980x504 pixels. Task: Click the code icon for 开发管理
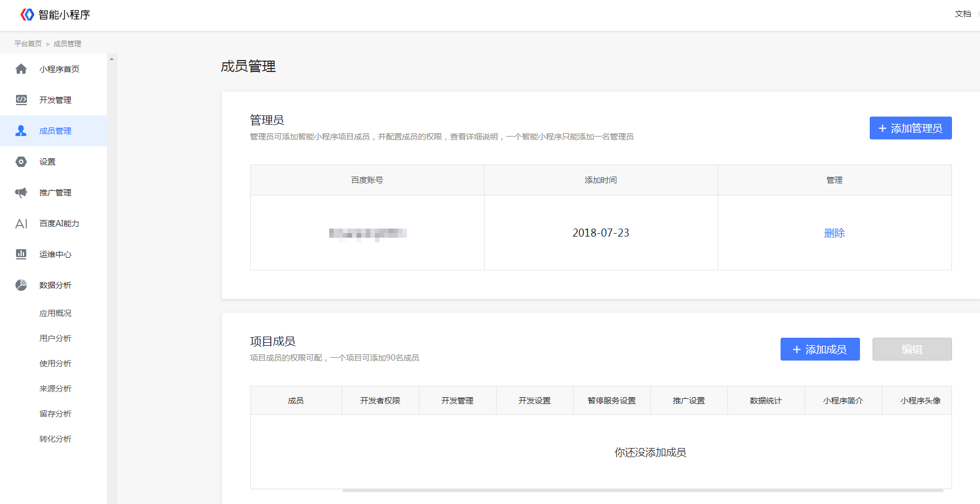coord(21,100)
